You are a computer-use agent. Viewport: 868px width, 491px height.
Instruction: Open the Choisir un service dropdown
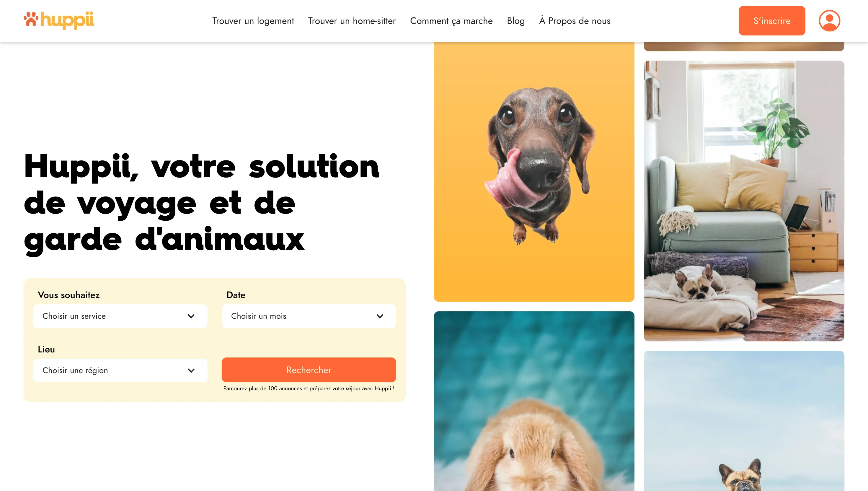click(120, 316)
